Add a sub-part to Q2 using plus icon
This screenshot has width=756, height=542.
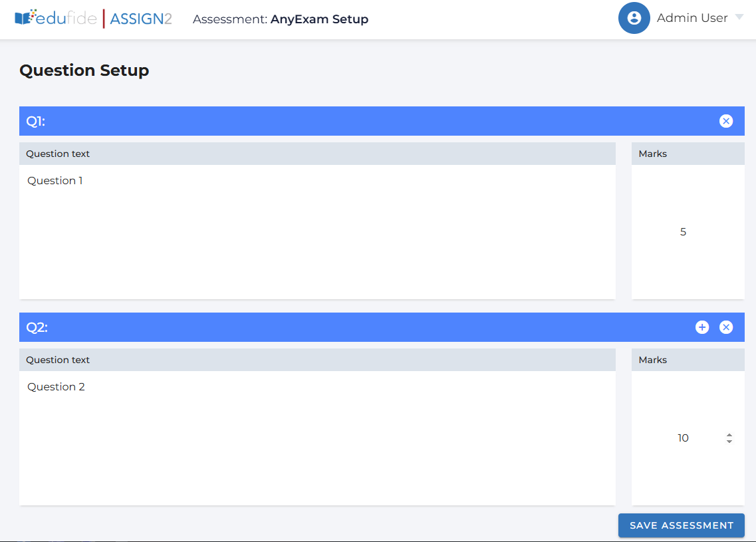point(702,327)
